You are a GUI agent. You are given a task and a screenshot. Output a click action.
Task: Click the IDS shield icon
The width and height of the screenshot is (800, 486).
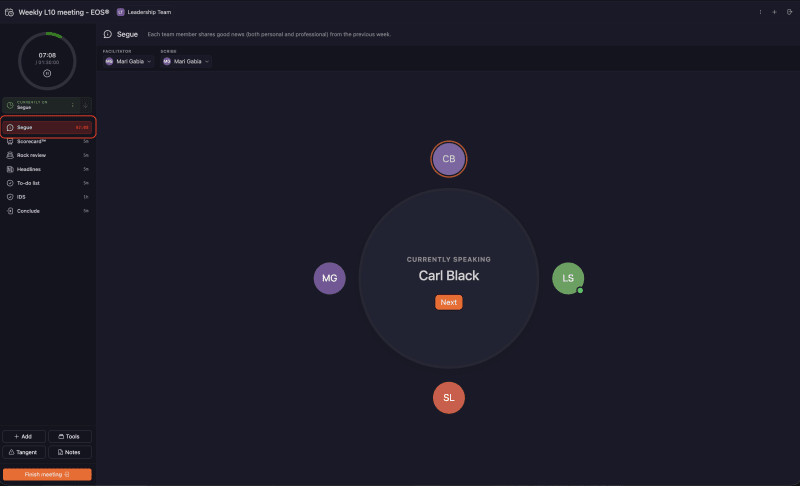pyautogui.click(x=10, y=197)
